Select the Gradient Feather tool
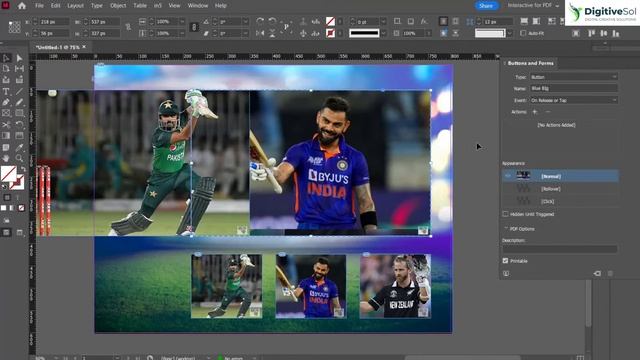 point(19,136)
